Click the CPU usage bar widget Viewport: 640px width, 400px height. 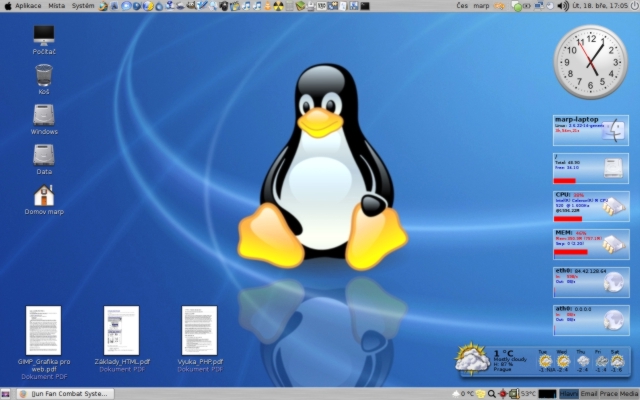[x=591, y=207]
